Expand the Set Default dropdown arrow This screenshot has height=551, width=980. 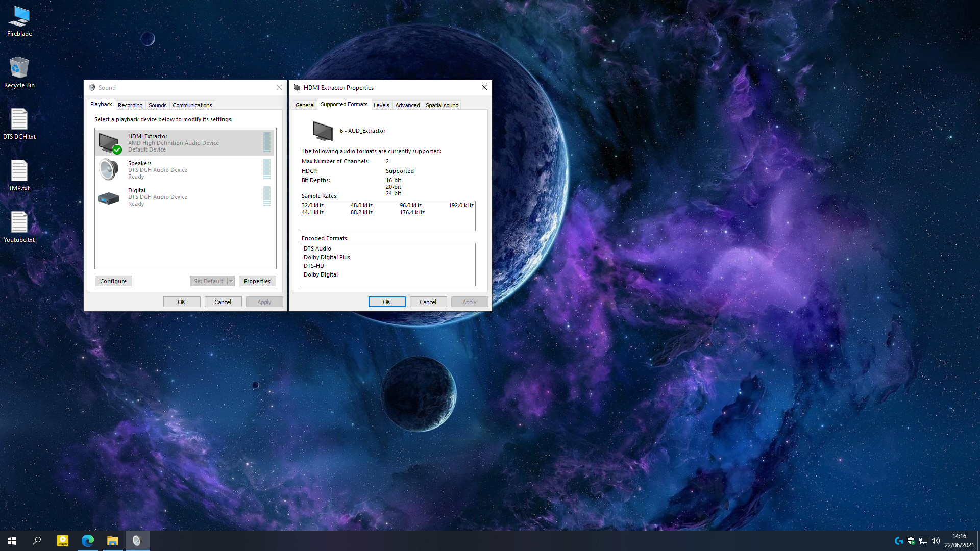tap(231, 281)
